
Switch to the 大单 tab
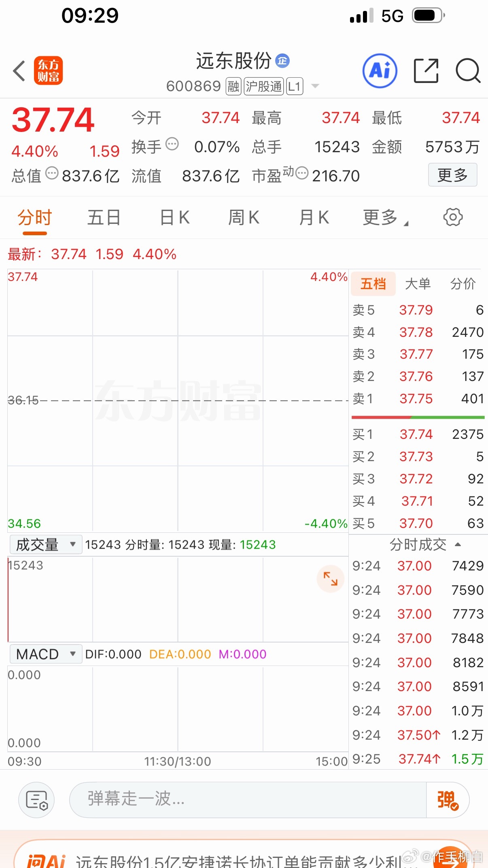pos(418,284)
